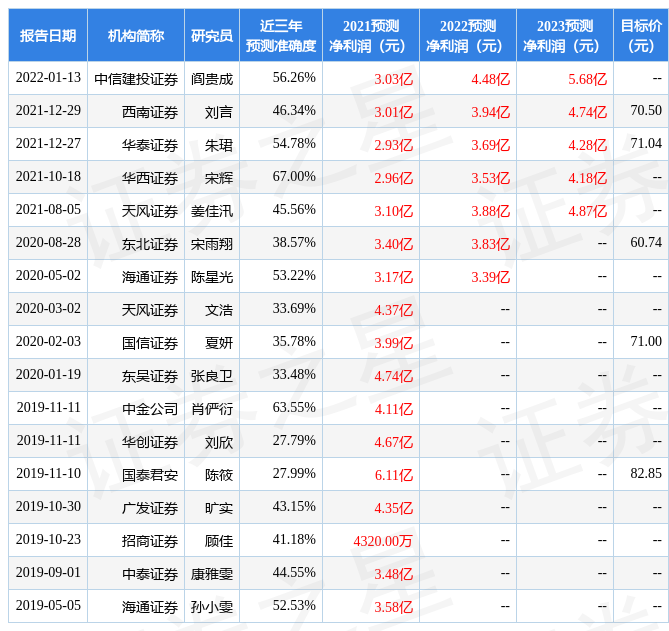This screenshot has height=631, width=669.
Task: Select target price 71.00
Action: (646, 341)
